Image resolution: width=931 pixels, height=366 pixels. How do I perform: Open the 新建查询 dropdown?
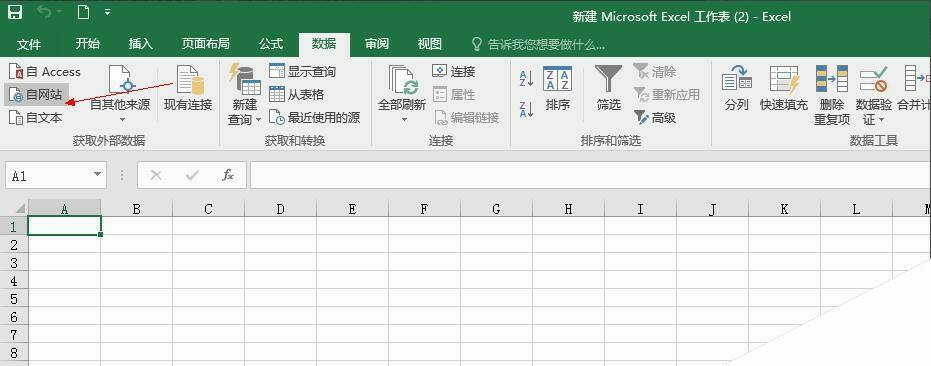click(244, 95)
